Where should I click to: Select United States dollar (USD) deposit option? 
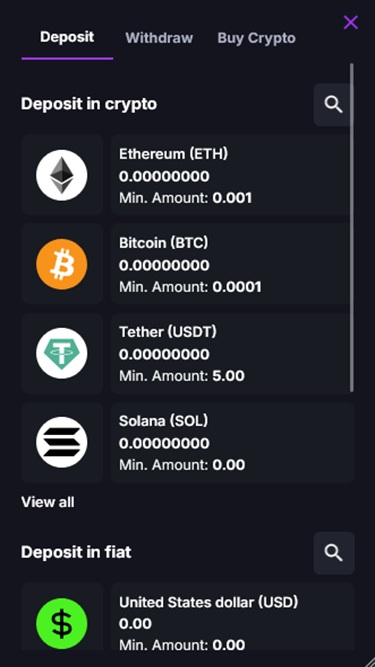click(x=188, y=617)
